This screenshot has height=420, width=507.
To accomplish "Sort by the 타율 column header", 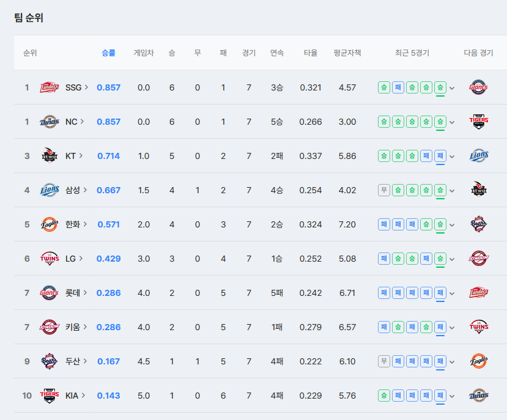I will (311, 53).
